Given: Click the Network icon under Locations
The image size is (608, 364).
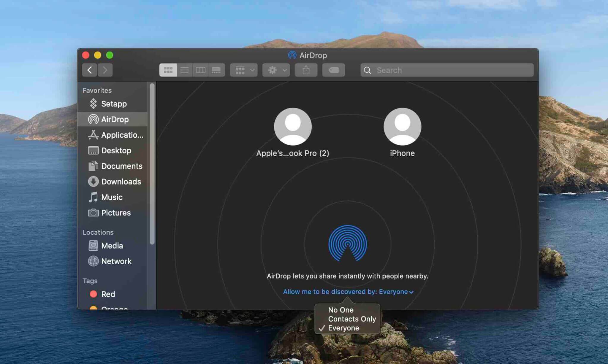Looking at the screenshot, I should [x=93, y=261].
